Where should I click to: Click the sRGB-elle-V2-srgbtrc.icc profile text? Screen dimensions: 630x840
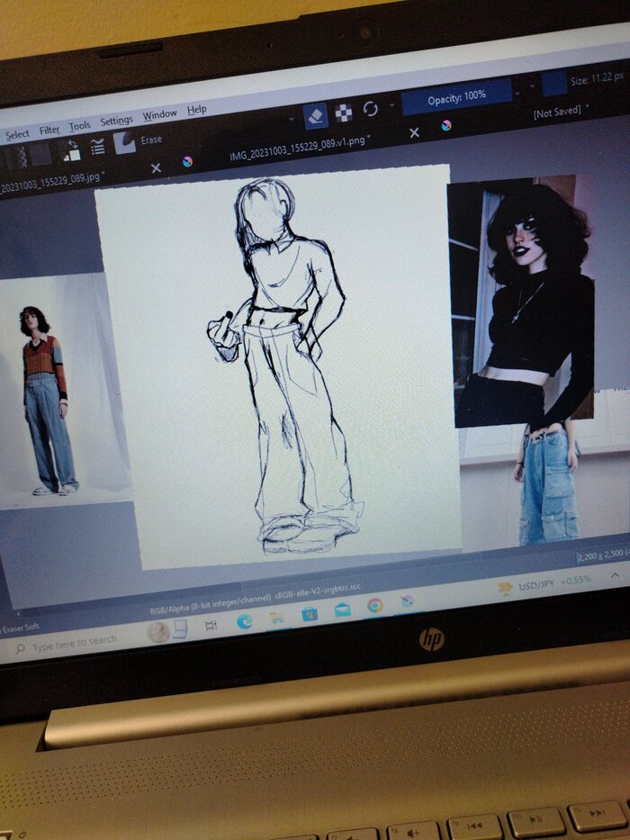click(318, 591)
